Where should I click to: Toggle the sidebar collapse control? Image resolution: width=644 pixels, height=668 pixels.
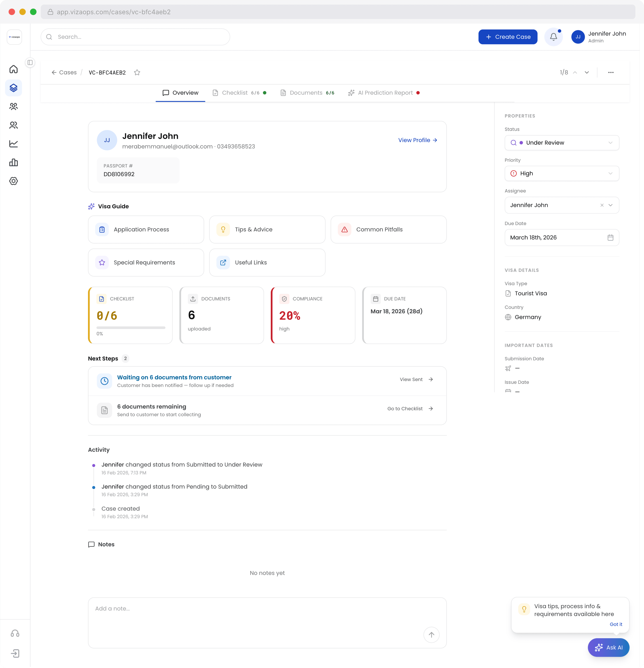[x=30, y=62]
